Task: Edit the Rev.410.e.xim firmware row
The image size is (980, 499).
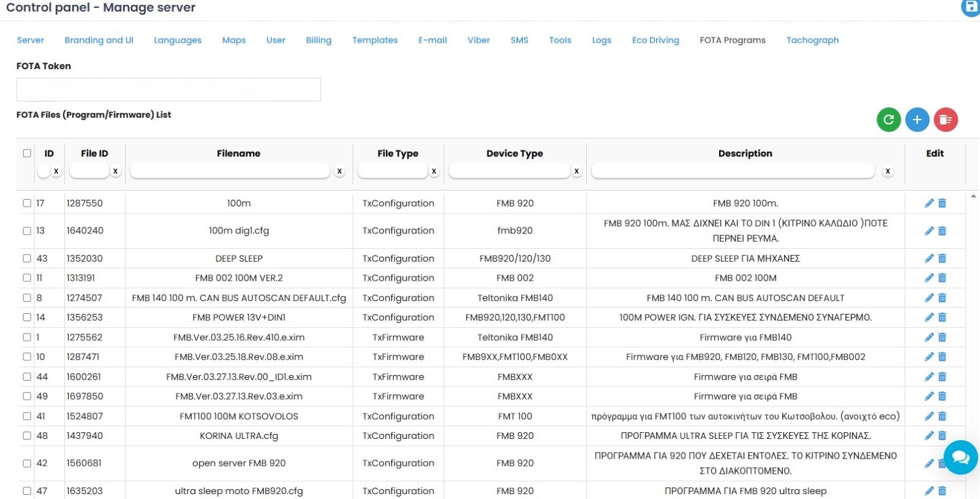Action: (929, 337)
